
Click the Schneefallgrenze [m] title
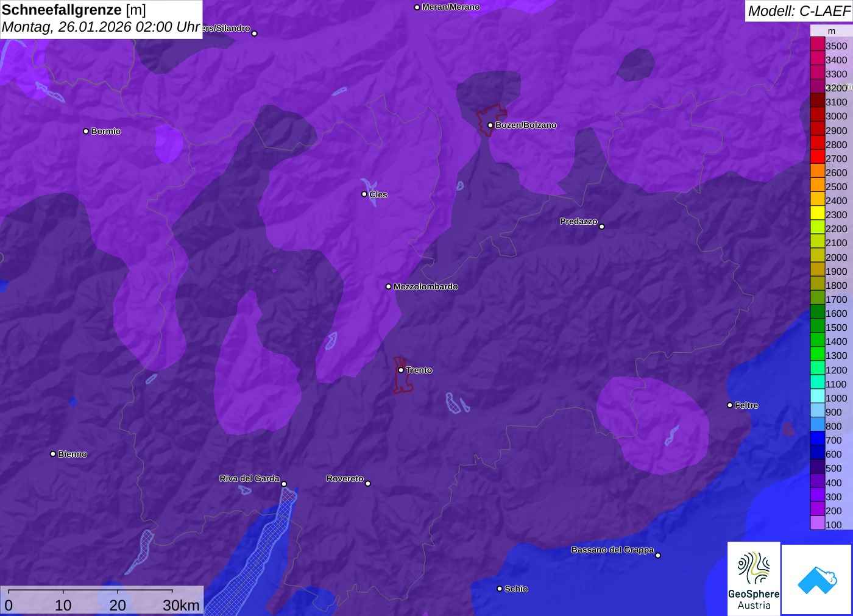tap(74, 10)
